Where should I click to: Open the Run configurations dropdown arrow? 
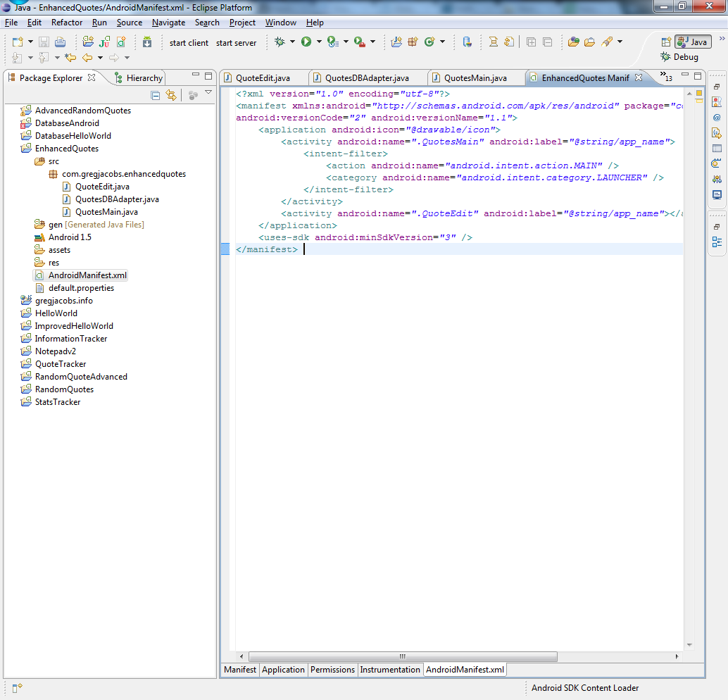[318, 42]
